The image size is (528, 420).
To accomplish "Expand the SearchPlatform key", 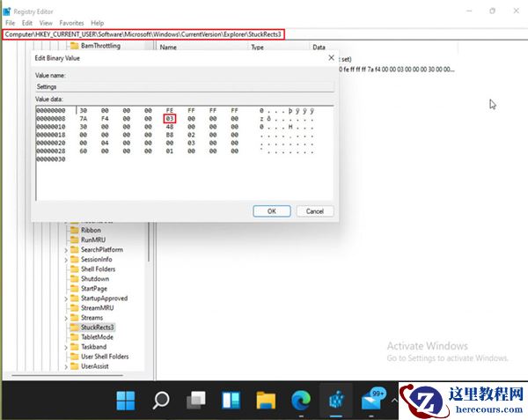I will pyautogui.click(x=66, y=250).
